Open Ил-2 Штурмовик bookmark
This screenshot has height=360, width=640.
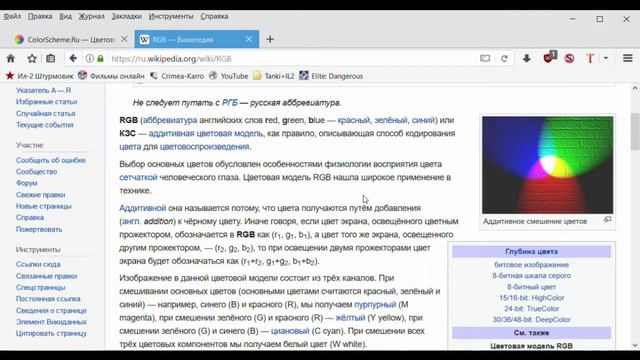pos(40,76)
